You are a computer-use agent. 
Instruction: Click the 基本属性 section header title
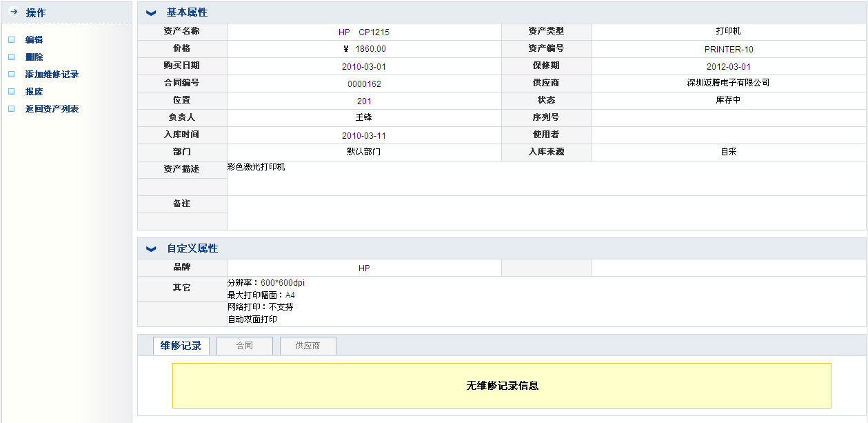[x=187, y=12]
